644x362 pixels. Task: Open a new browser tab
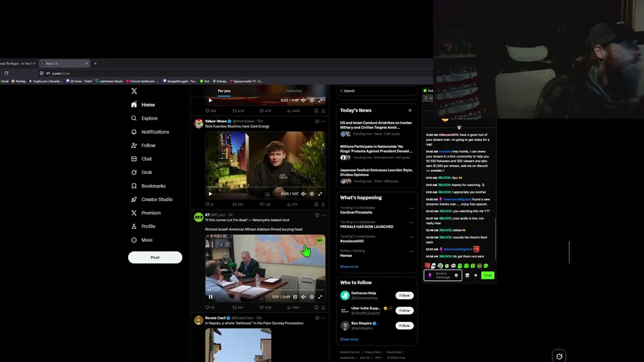[95, 64]
